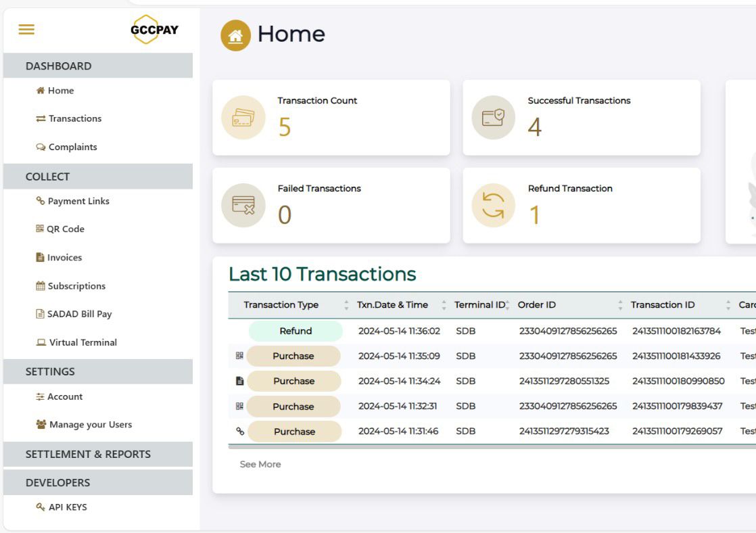Click the Transaction Count card icon
Viewport: 756px width, 533px height.
point(243,118)
